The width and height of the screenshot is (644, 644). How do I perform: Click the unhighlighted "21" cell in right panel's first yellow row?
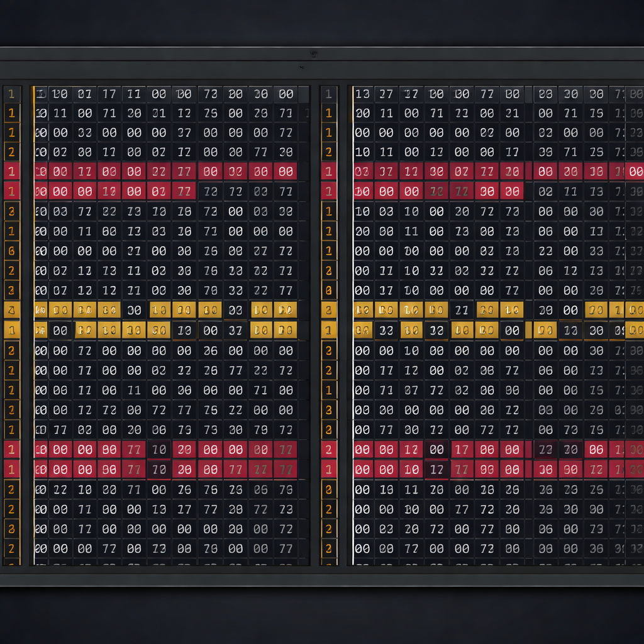(462, 310)
